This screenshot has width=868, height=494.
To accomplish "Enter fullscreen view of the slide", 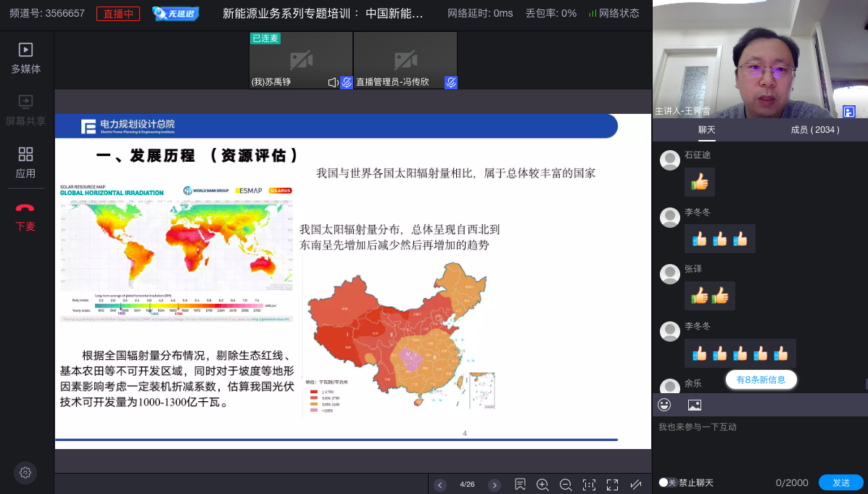I will [x=613, y=484].
